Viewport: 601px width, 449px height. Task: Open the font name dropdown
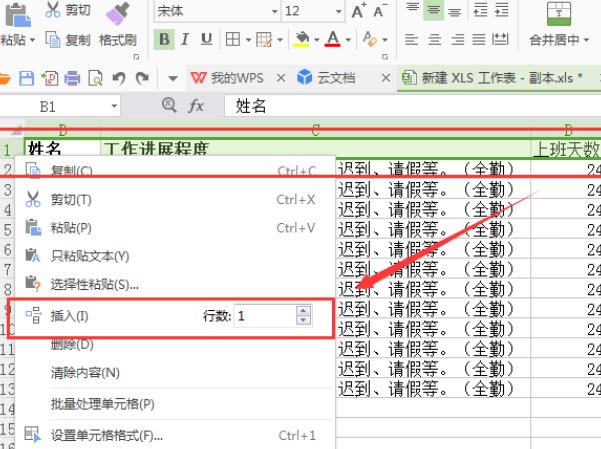[x=274, y=11]
